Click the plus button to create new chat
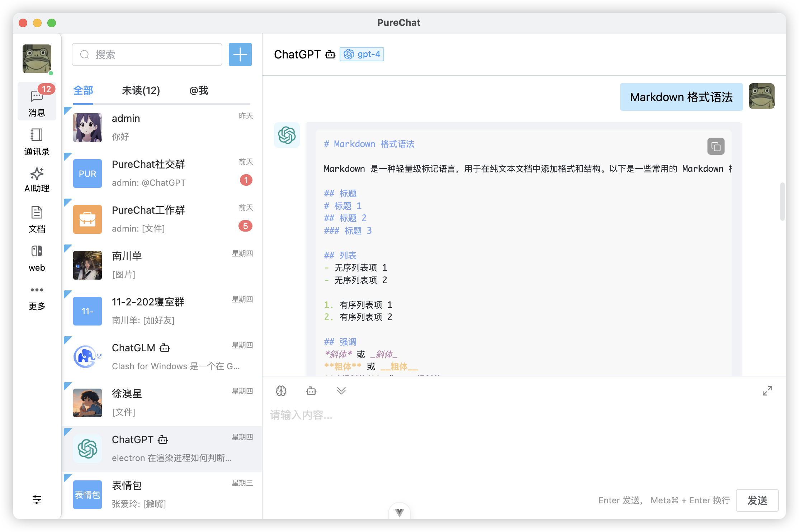Viewport: 799px width, 532px height. click(240, 54)
